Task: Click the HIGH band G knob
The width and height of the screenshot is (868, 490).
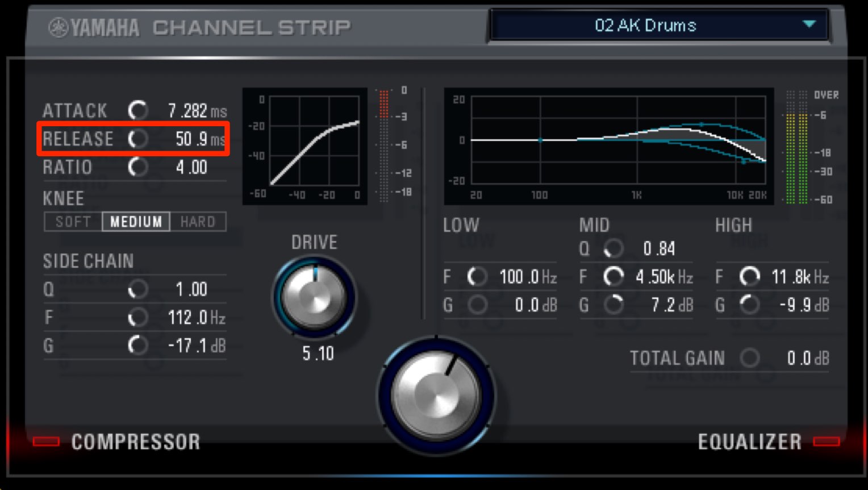Action: [750, 305]
